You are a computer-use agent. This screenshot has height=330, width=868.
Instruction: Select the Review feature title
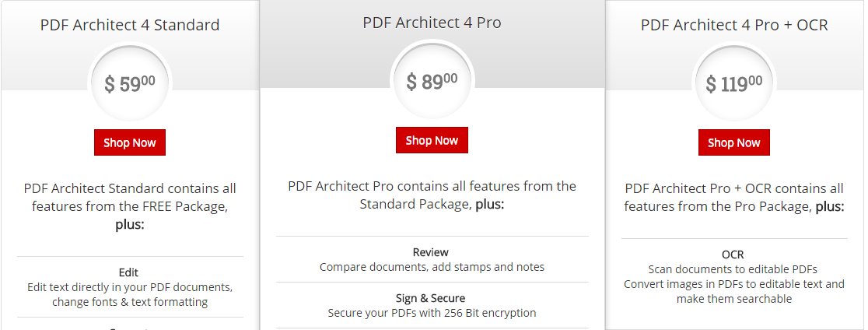coord(431,252)
